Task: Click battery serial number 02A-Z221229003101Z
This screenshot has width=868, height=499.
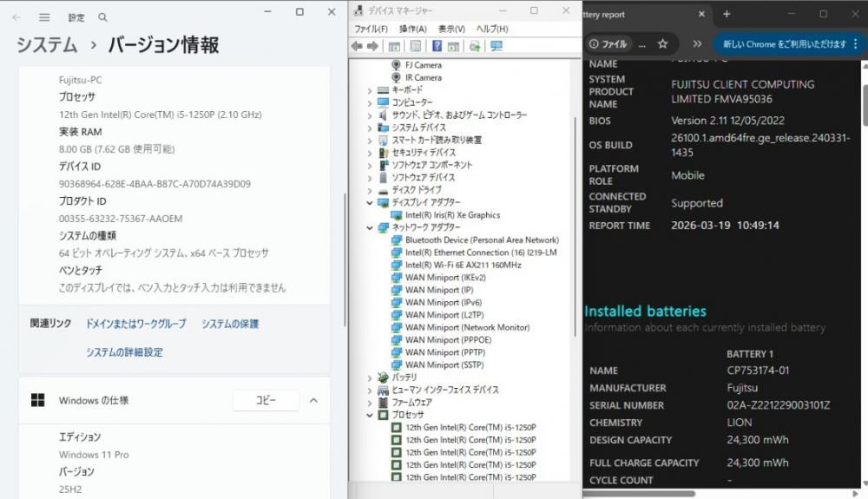Action: pos(779,405)
